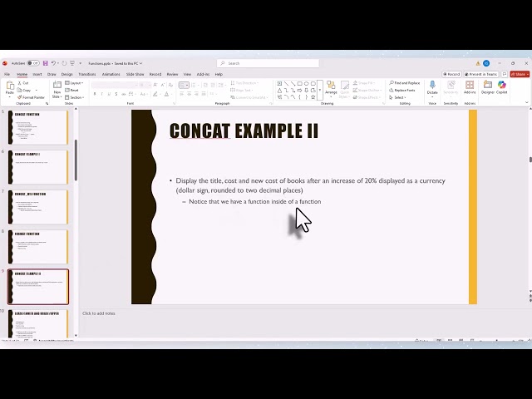Click the Undo arrow icon

(53, 63)
